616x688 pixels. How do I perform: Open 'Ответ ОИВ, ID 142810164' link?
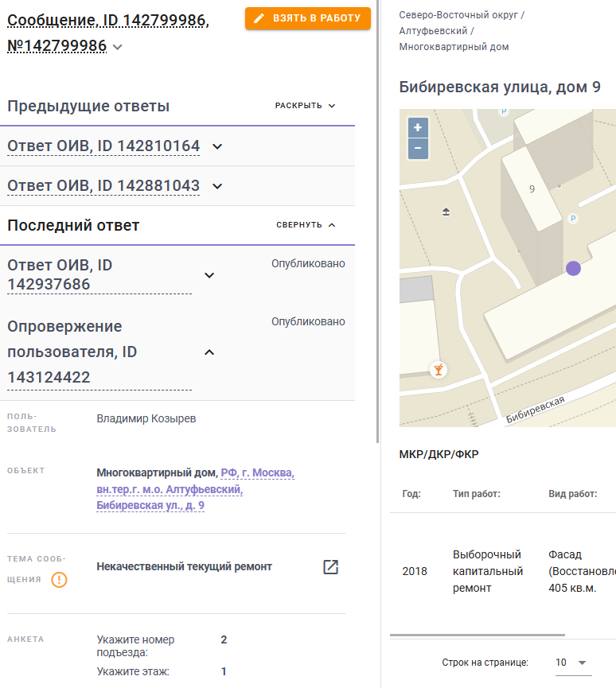pyautogui.click(x=103, y=146)
